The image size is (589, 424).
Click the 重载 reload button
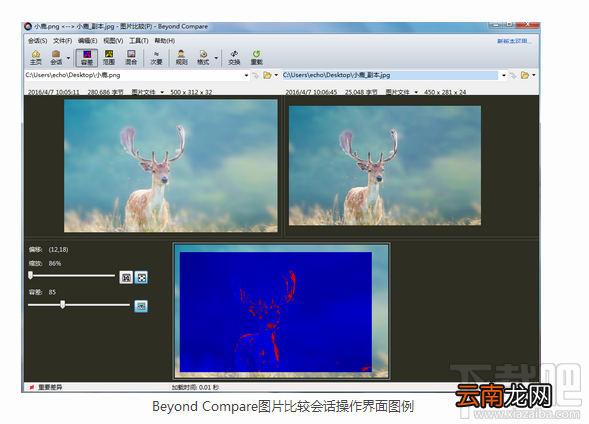click(x=257, y=57)
